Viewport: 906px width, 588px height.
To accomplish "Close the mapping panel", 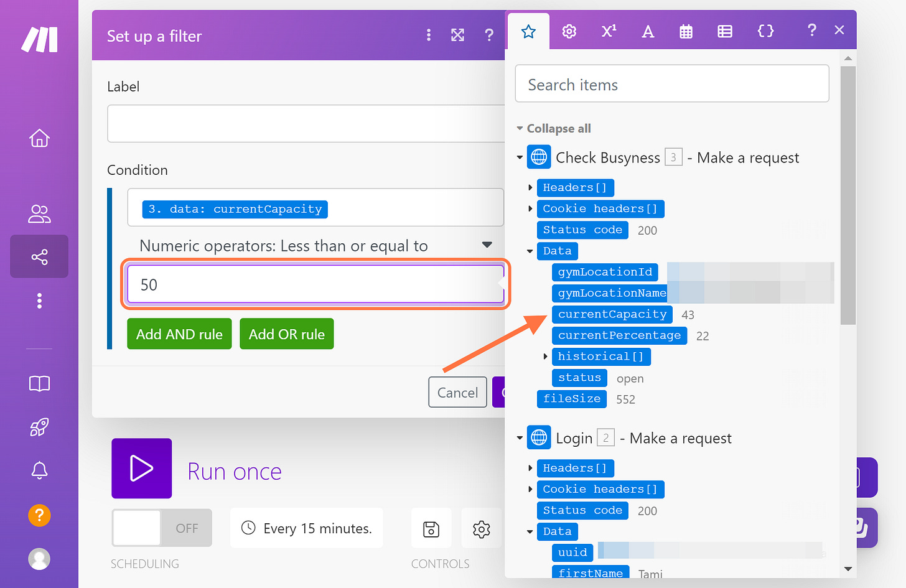I will (x=839, y=30).
